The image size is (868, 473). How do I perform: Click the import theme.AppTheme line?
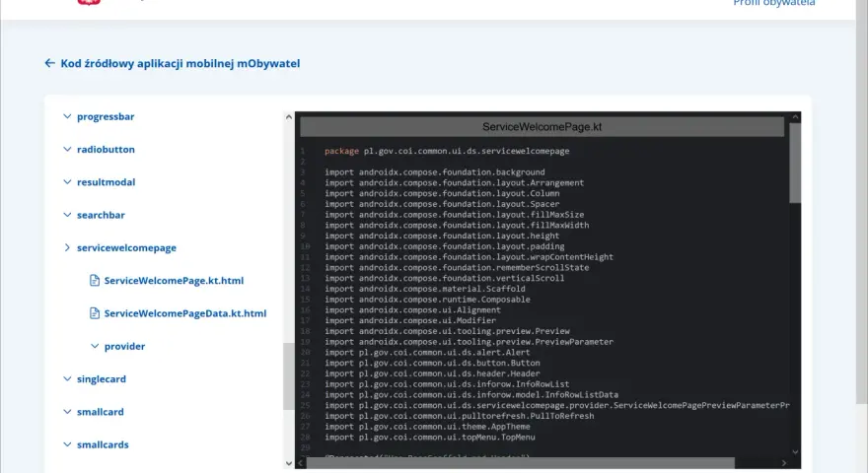427,427
